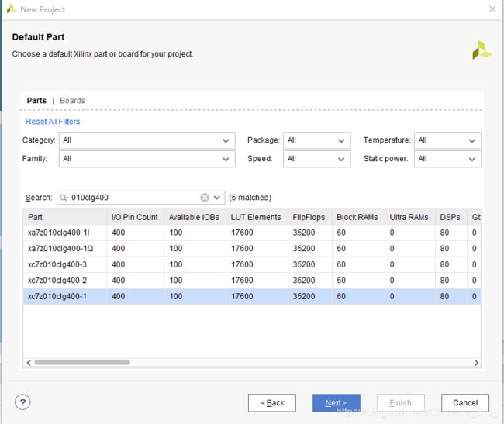Sort by I/O Pin Count column header
This screenshot has width=504, height=424.
click(136, 217)
